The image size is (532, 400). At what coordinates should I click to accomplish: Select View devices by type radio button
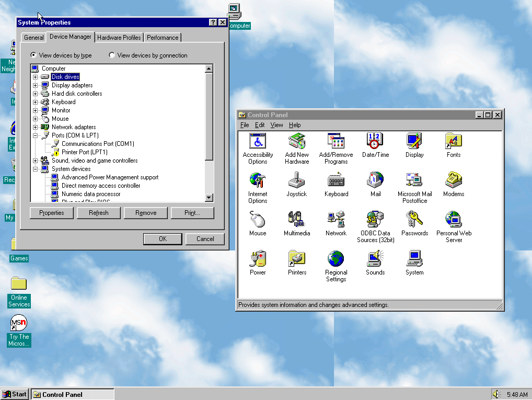point(33,55)
